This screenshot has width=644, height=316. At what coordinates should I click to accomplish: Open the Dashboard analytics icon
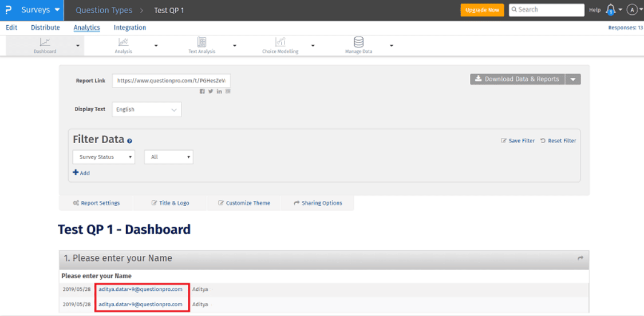coord(45,41)
